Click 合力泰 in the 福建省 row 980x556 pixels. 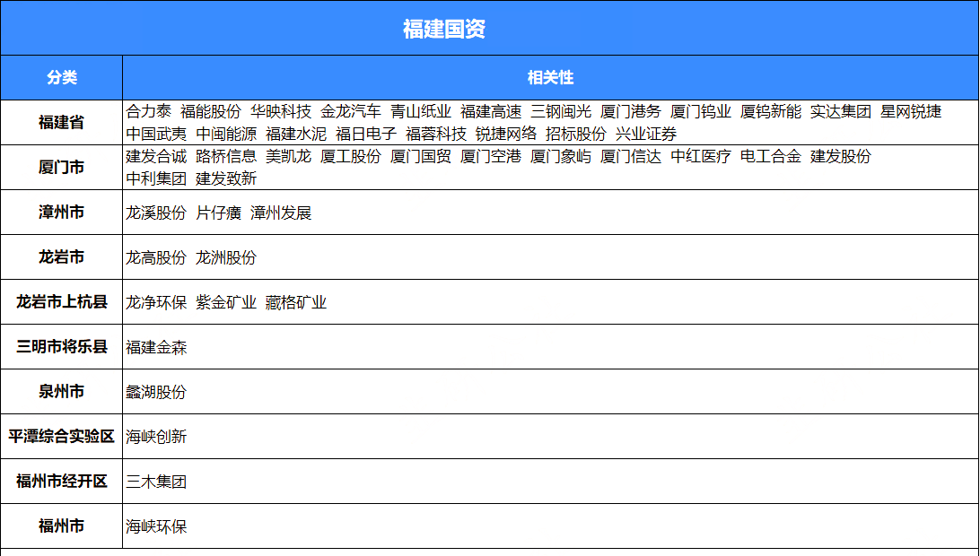[149, 112]
